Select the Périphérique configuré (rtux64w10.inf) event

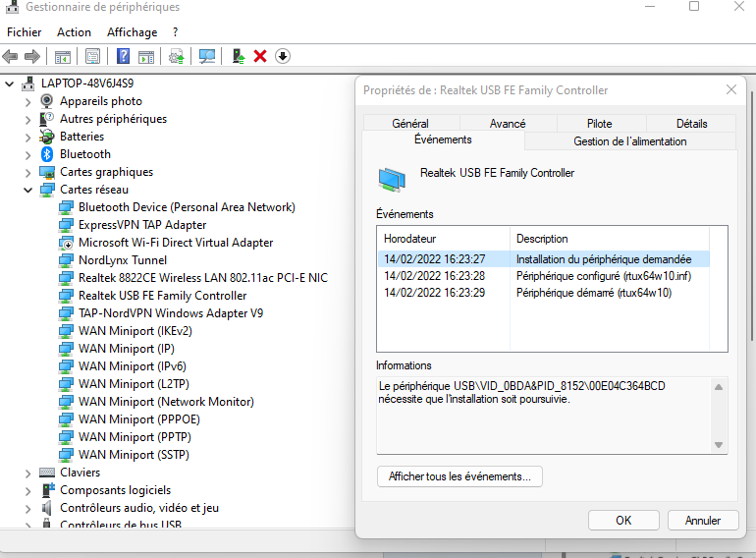[544, 276]
